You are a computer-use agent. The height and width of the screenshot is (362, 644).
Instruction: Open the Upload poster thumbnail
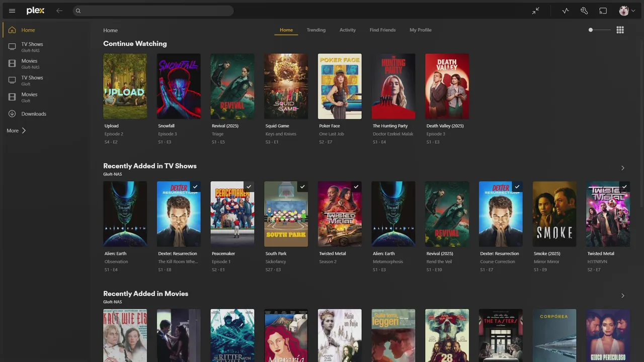pos(125,86)
